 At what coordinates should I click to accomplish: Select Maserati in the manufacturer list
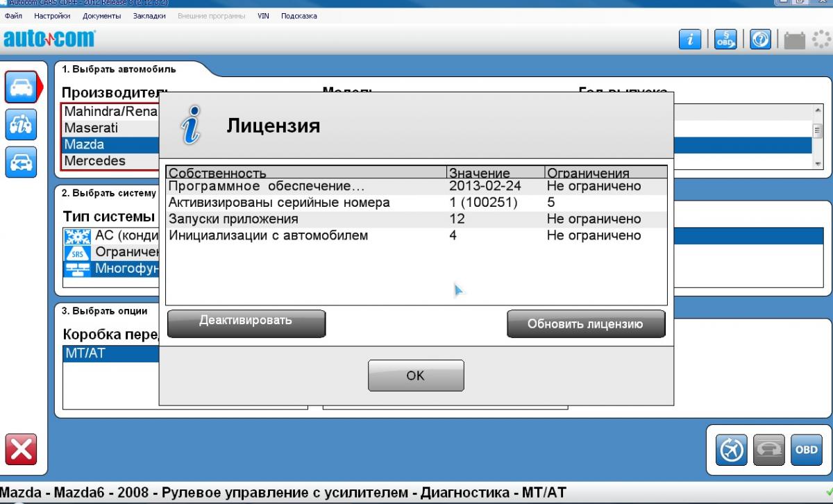coord(111,128)
